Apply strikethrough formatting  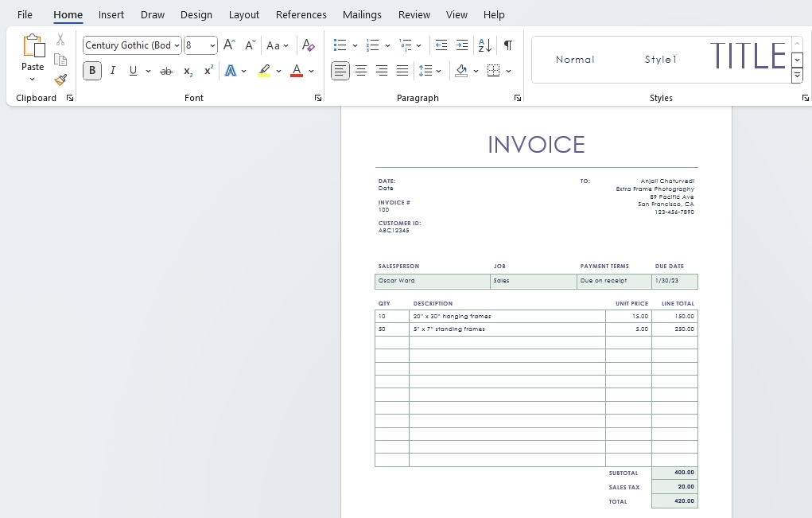click(x=165, y=71)
